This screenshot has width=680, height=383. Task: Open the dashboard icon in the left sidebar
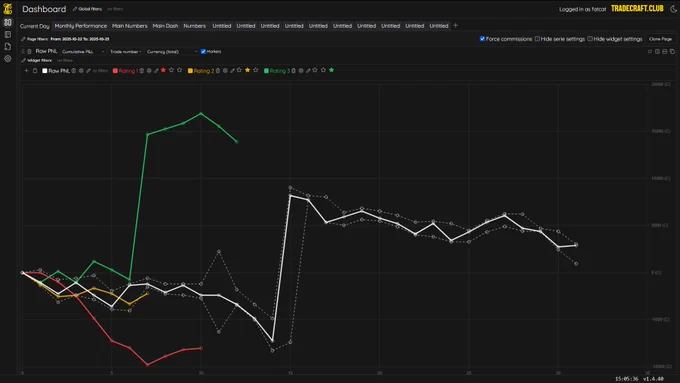8,22
